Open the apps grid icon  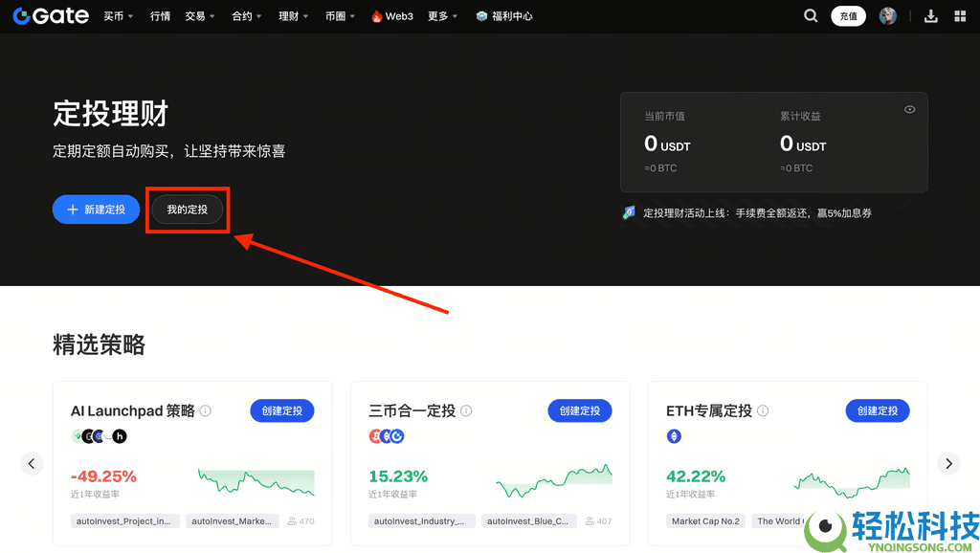tap(962, 15)
